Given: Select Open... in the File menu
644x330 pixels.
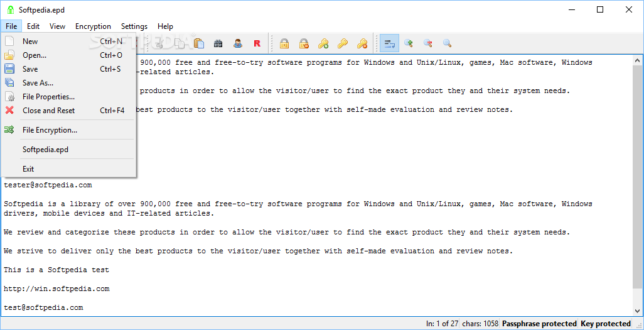Looking at the screenshot, I should pos(68,55).
